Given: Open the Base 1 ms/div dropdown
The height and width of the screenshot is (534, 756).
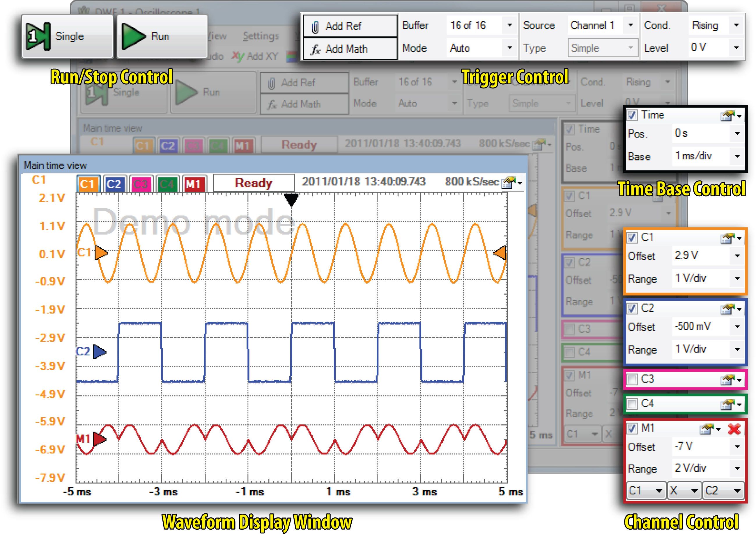Looking at the screenshot, I should pos(737,156).
